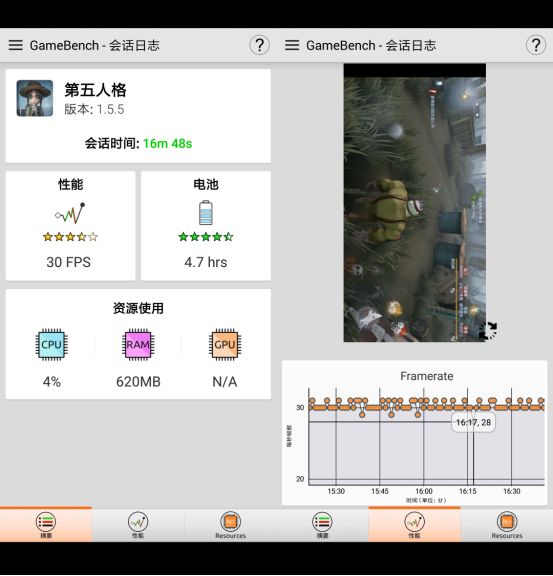
Task: Tap the 16:15 time marker on Framerate chart
Action: click(467, 491)
